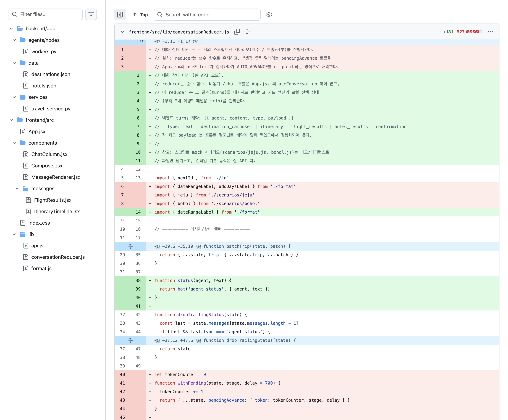Viewport: 508px width, 420px height.
Task: Focus the Search within code field
Action: [x=207, y=14]
